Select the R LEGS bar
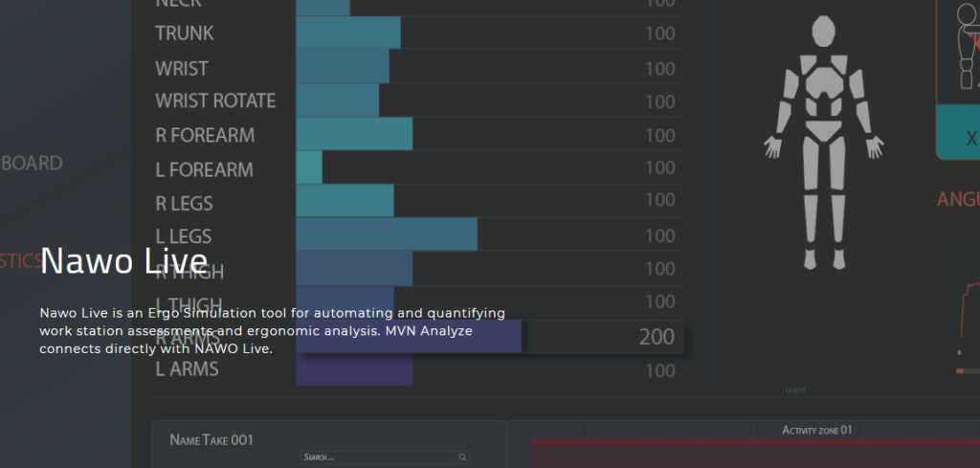 [x=345, y=201]
